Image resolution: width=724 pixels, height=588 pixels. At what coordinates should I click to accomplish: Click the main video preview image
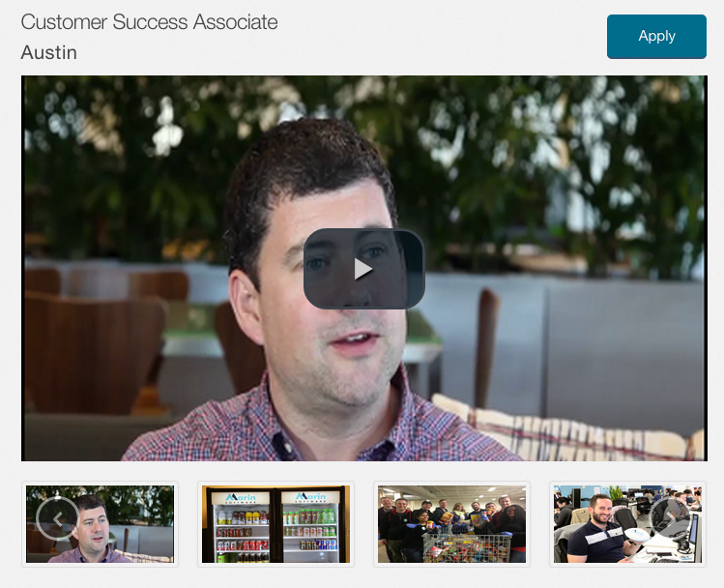pos(363,268)
